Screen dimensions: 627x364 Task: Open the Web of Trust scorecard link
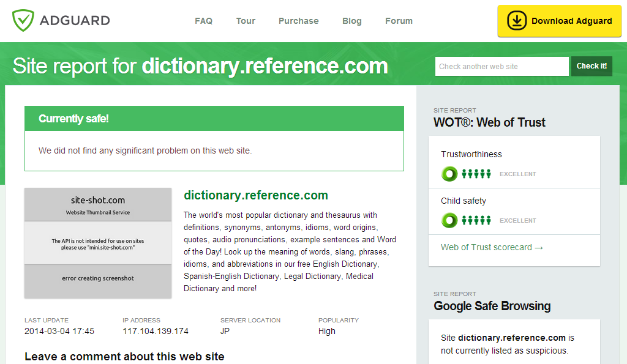click(x=492, y=247)
